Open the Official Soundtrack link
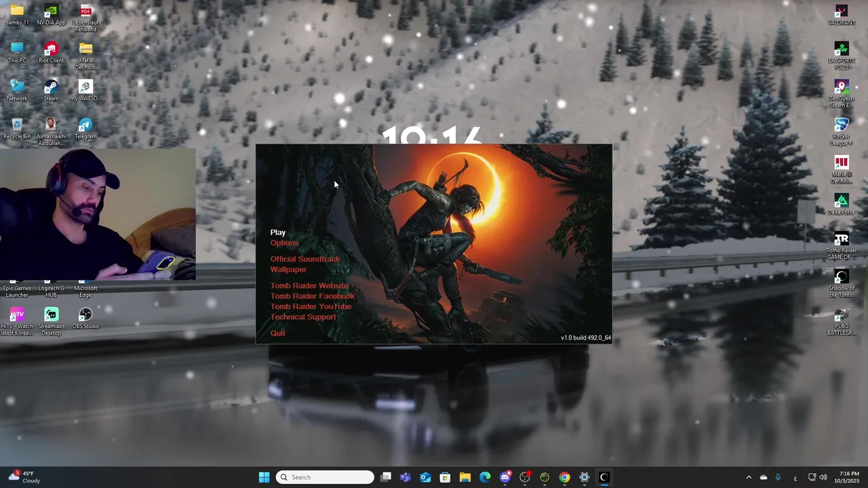This screenshot has height=488, width=868. 305,259
